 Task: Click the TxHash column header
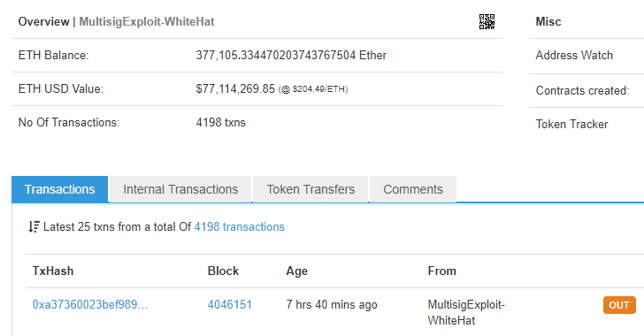(x=53, y=271)
